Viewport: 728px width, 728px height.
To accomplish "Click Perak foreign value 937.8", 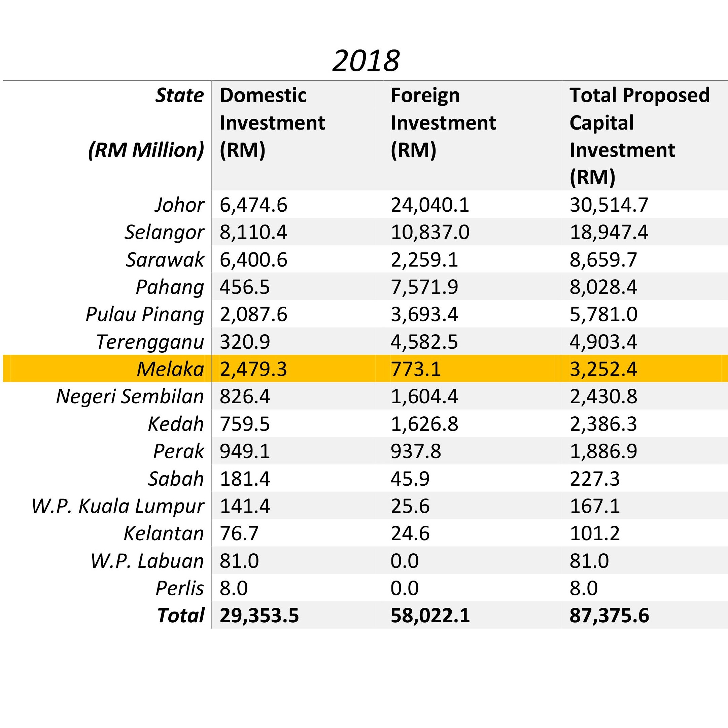I will point(416,451).
